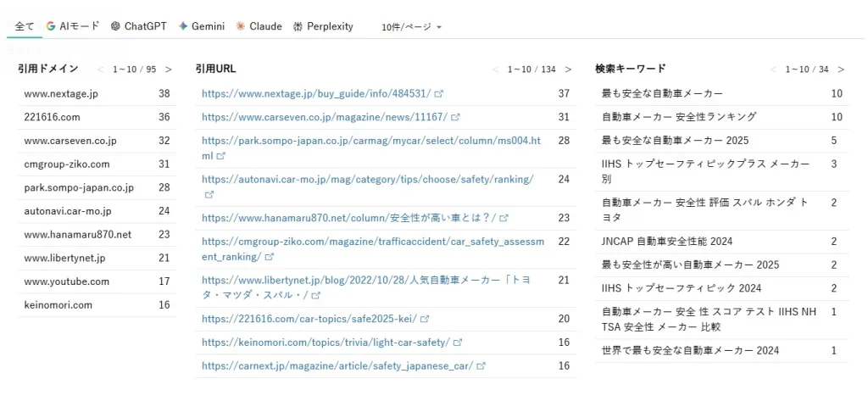Select the www.libertynet.jp domain row
Screen dimensions: 868x401
point(97,258)
